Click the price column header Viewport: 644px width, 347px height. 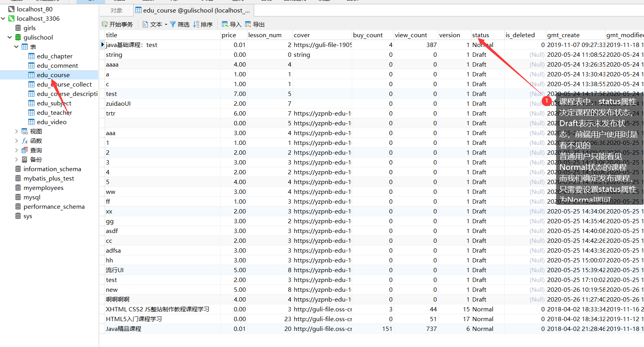tap(234, 35)
